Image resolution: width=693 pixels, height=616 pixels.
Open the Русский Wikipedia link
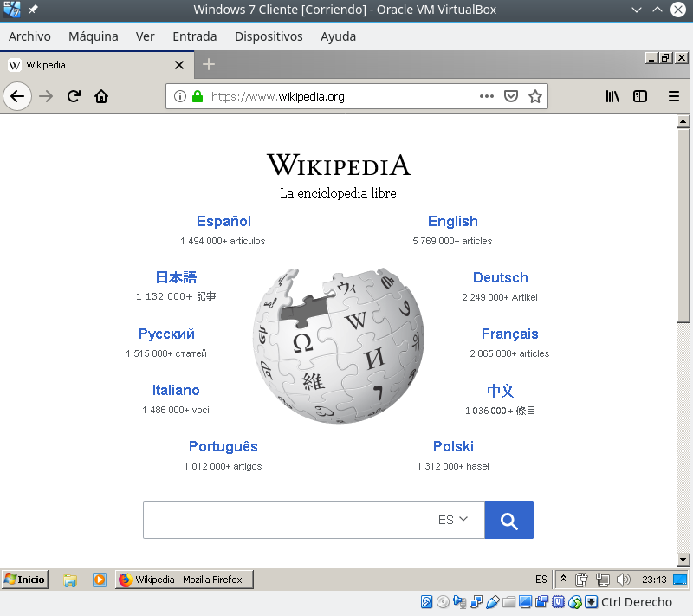[166, 334]
